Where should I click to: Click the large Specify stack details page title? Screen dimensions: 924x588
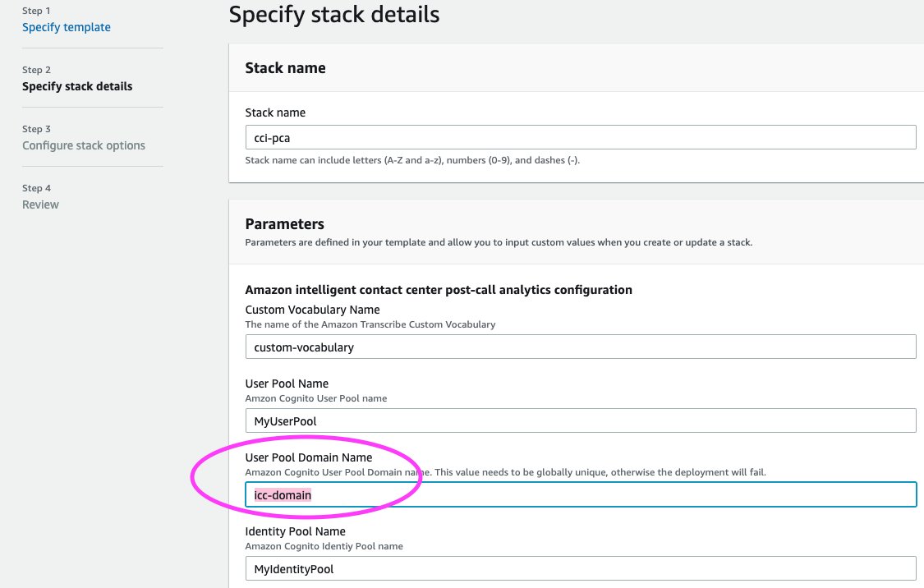point(333,14)
